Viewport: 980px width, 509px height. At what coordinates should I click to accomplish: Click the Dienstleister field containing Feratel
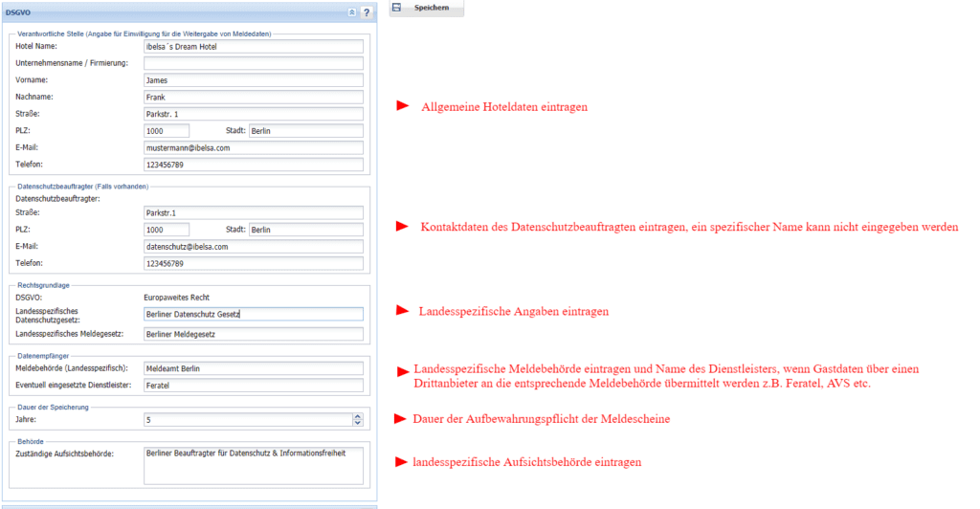[253, 386]
